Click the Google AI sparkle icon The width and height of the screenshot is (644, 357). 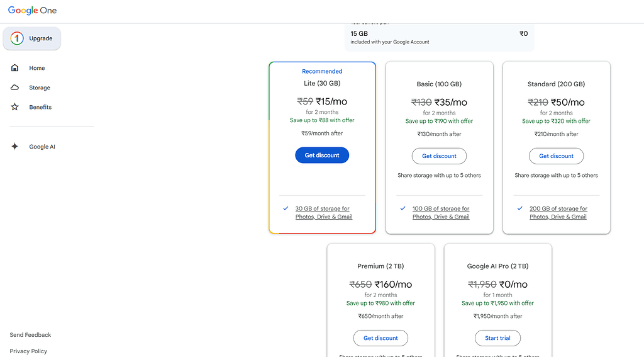(x=15, y=147)
